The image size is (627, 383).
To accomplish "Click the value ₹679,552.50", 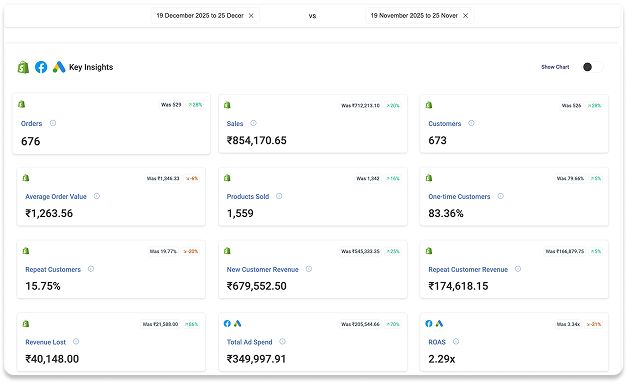I will 256,286.
